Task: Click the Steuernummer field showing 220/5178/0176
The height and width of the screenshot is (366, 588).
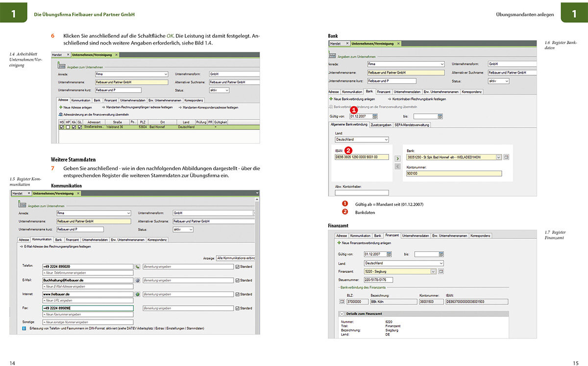Action: click(378, 280)
